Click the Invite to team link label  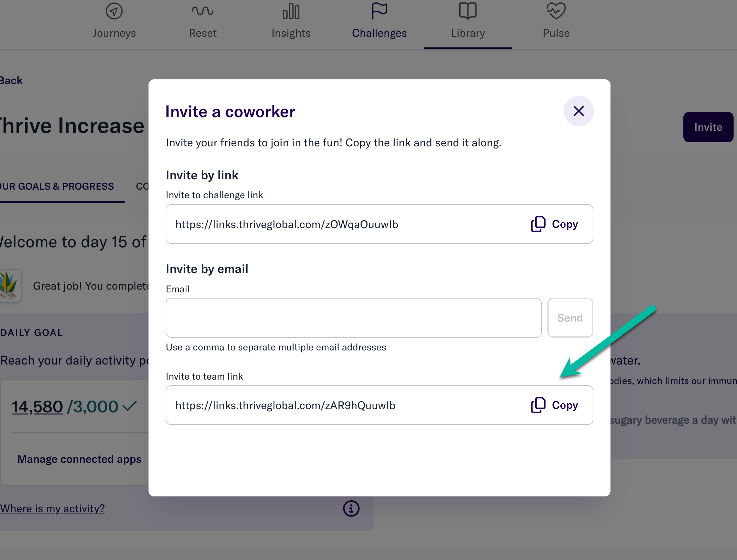(x=205, y=377)
